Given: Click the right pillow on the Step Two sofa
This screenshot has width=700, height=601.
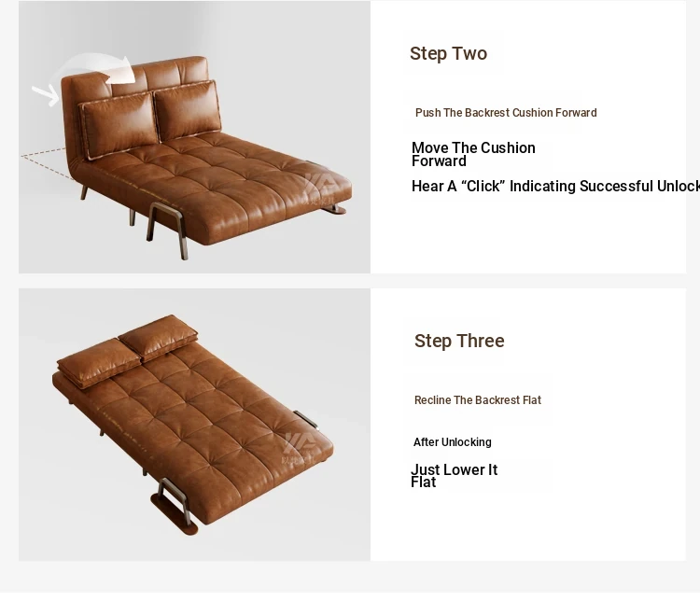Looking at the screenshot, I should (x=188, y=110).
